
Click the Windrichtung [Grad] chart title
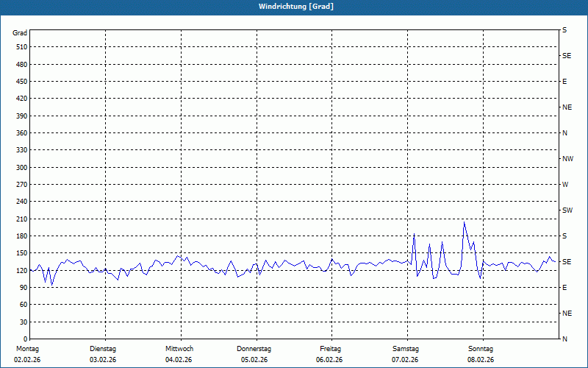[x=294, y=7]
